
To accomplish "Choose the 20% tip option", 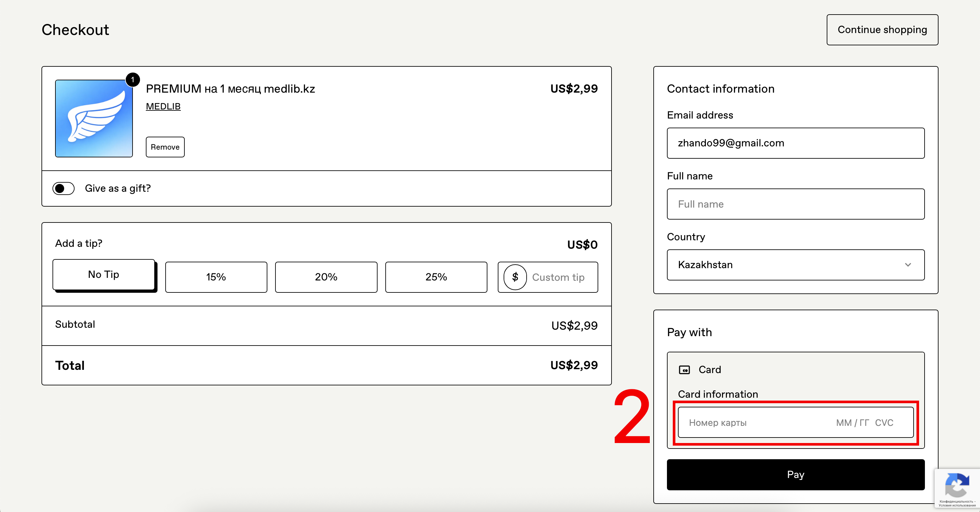I will [x=326, y=277].
